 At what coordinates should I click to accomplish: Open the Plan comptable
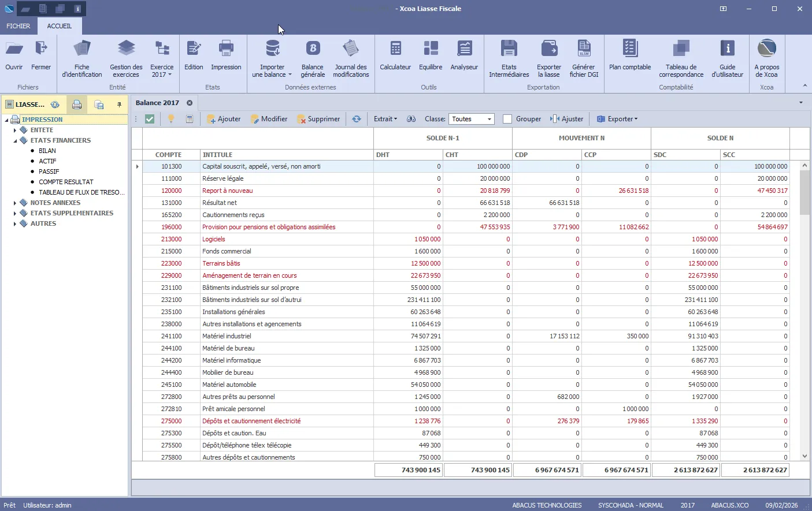point(629,58)
